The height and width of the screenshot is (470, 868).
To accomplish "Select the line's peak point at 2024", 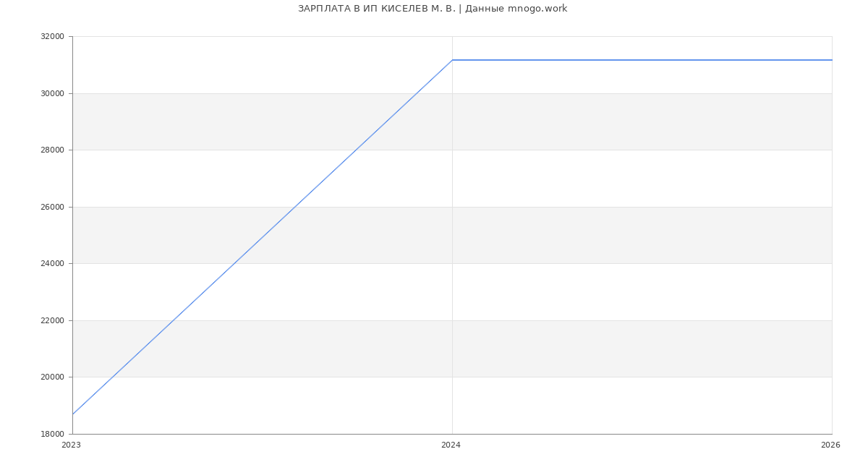I will (x=452, y=60).
